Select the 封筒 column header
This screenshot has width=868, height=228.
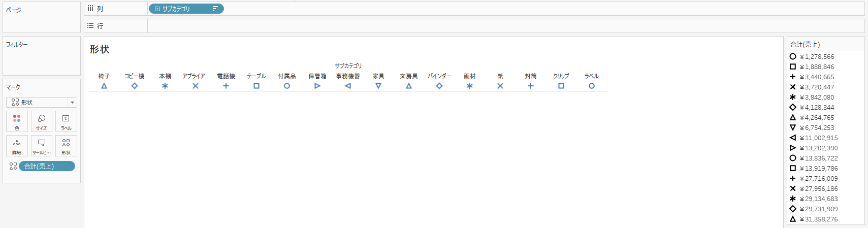[x=531, y=76]
